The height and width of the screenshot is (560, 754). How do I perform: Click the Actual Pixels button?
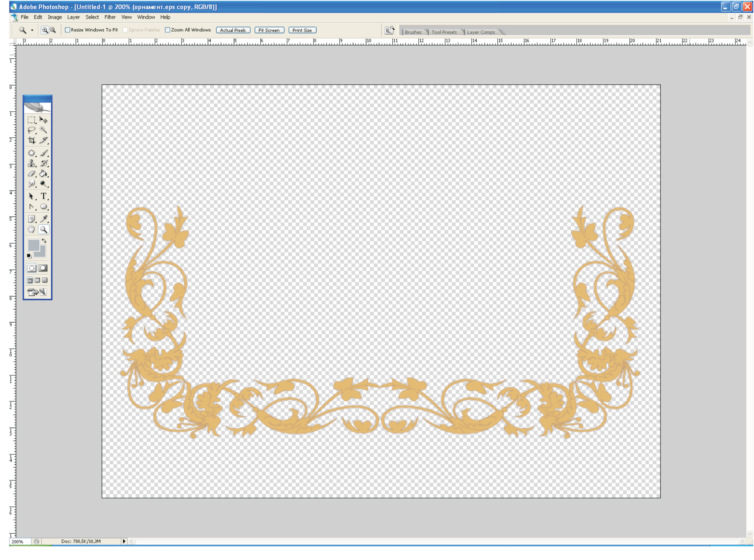coord(233,30)
